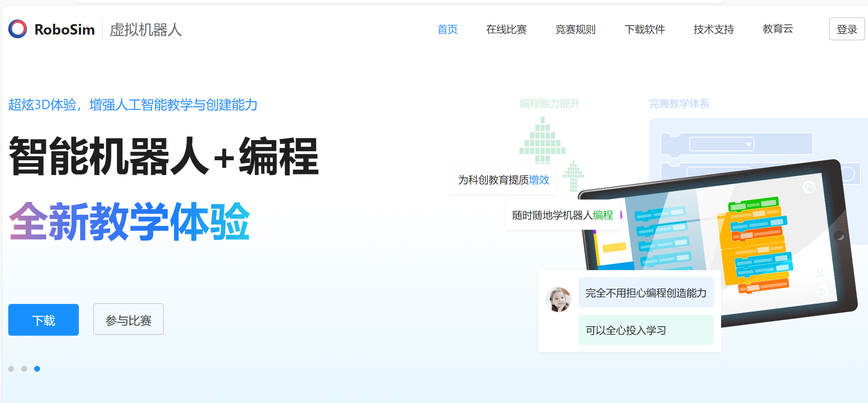Click the large green pixel arrow
The height and width of the screenshot is (403, 868).
click(x=542, y=140)
